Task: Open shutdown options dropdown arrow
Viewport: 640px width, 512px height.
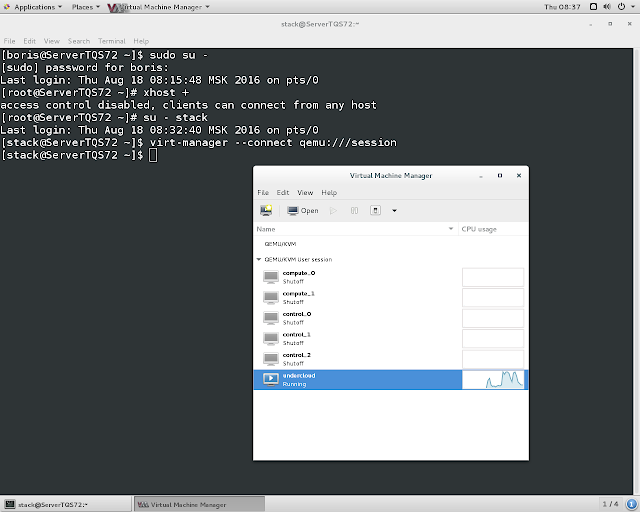Action: 394,211
